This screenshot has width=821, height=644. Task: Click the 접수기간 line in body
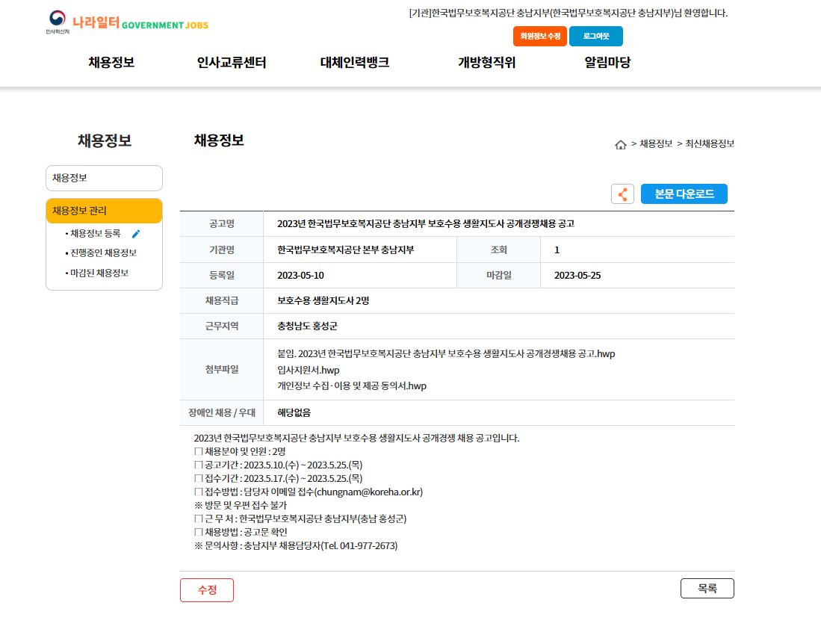[278, 479]
